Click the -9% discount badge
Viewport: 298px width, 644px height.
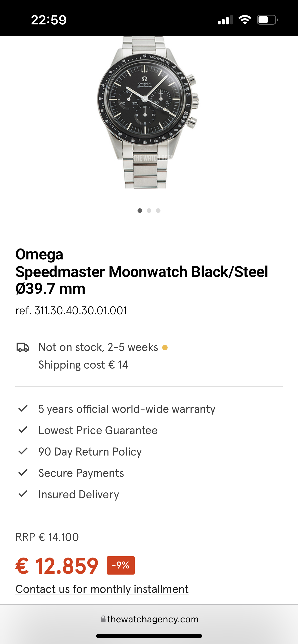click(121, 565)
